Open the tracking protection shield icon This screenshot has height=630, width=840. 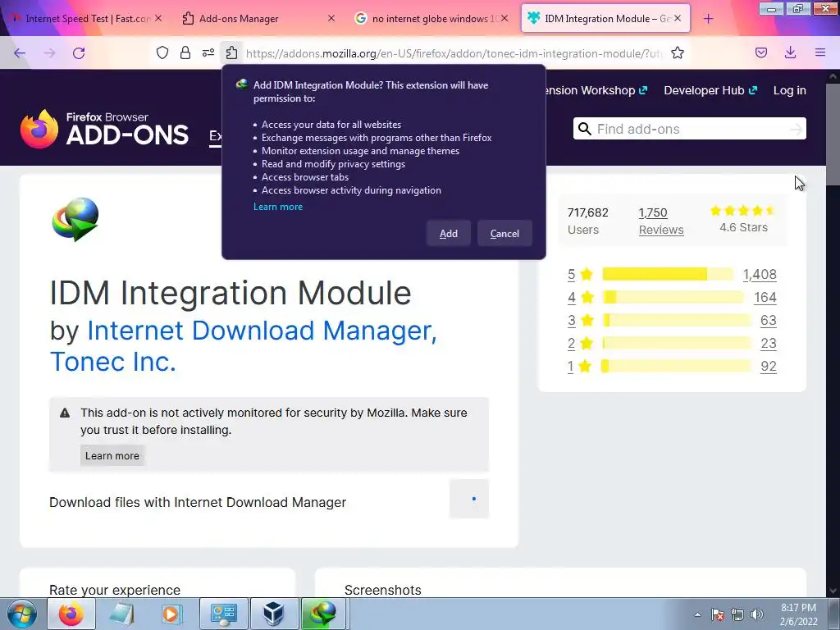(162, 52)
